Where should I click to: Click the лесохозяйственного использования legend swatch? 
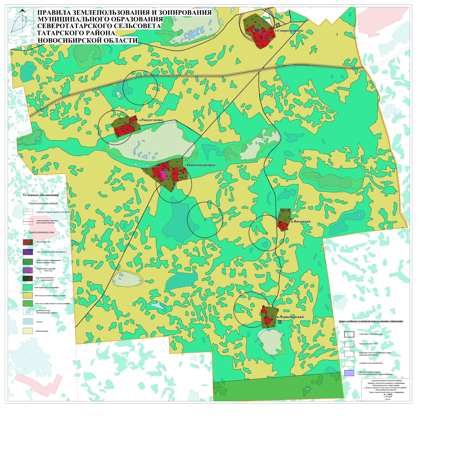click(x=28, y=303)
